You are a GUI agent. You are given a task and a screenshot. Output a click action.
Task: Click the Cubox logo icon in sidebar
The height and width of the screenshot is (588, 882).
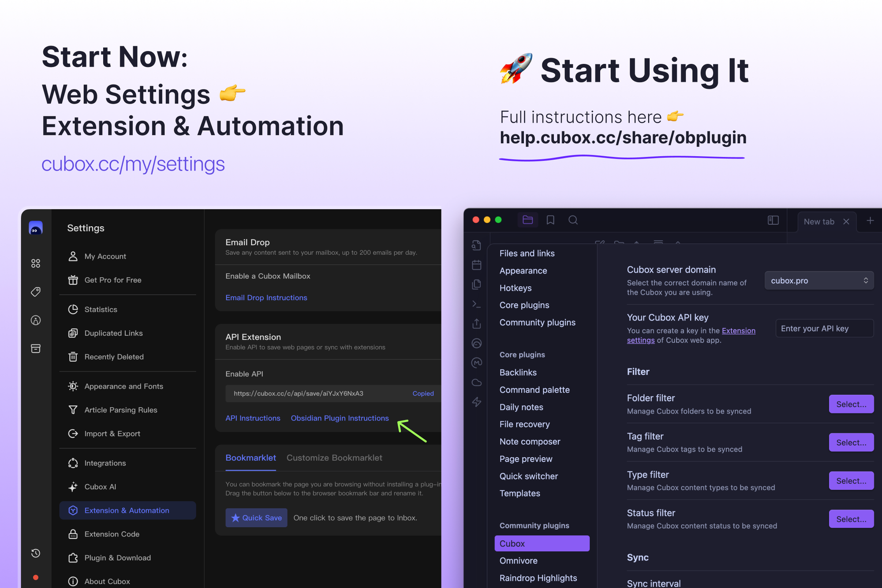36,228
